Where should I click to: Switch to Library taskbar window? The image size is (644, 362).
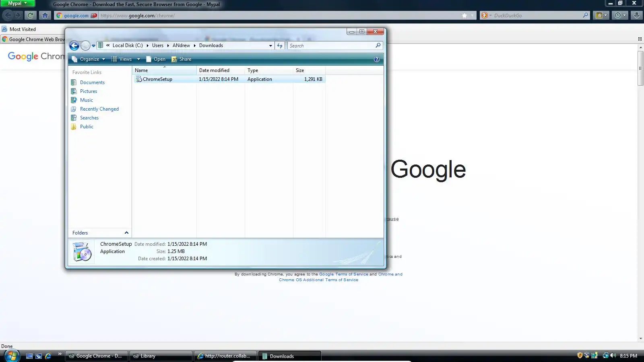[161, 356]
